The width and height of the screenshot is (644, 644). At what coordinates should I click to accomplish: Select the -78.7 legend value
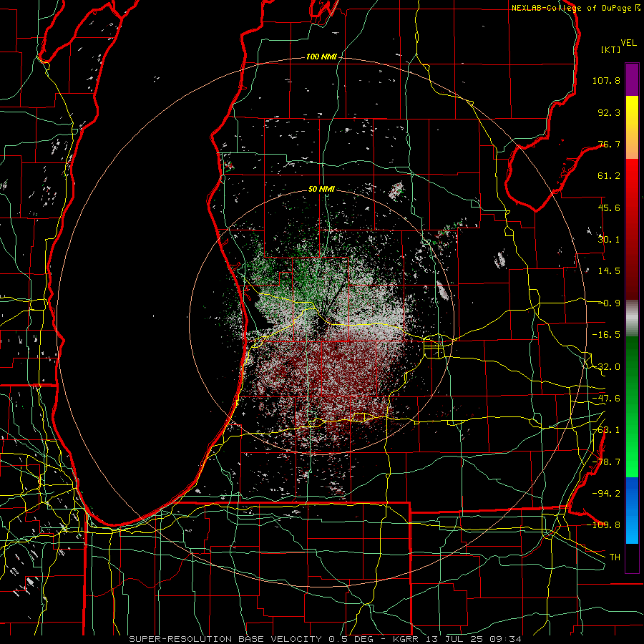point(606,462)
